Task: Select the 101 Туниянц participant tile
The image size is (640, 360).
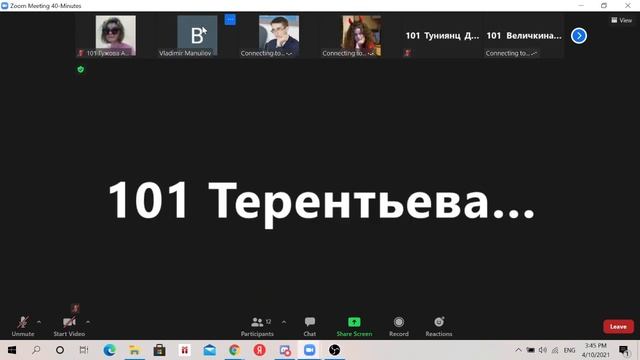Action: point(442,36)
